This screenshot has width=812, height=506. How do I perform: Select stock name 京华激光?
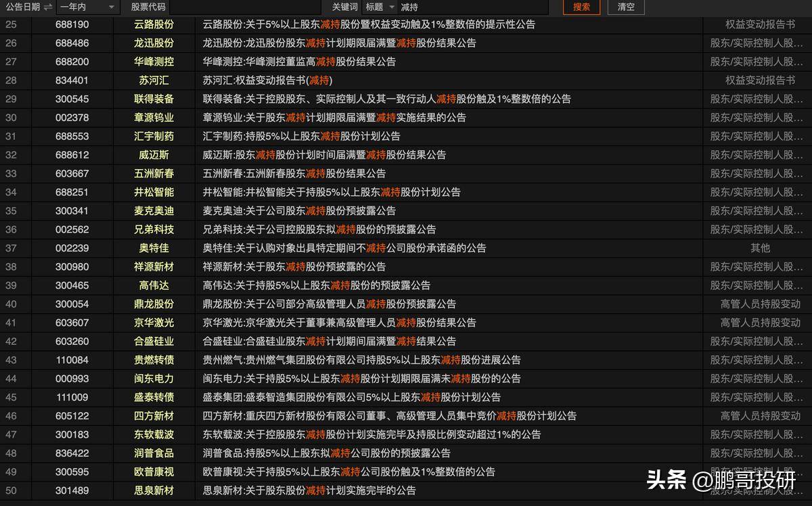tap(154, 323)
